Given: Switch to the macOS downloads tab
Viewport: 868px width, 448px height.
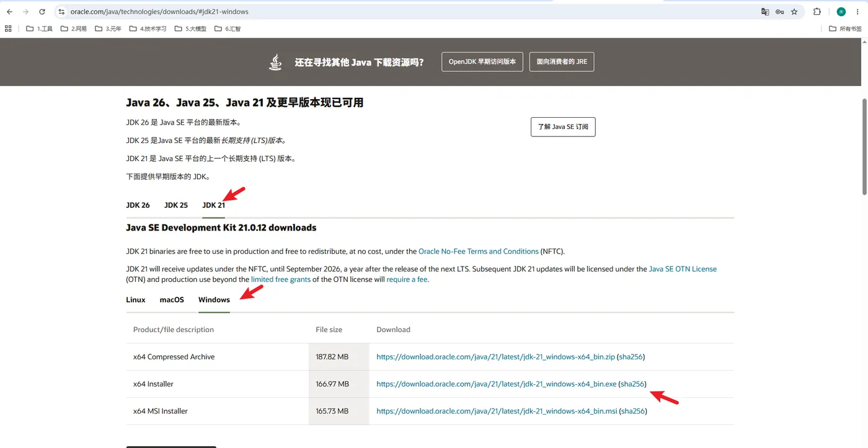Looking at the screenshot, I should point(172,300).
